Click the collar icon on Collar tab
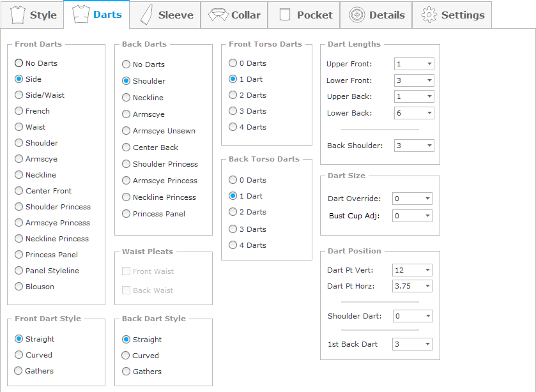 point(218,15)
